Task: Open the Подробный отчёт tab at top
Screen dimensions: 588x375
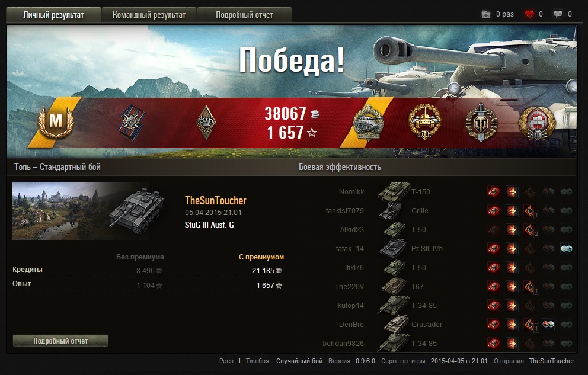Action: 244,15
